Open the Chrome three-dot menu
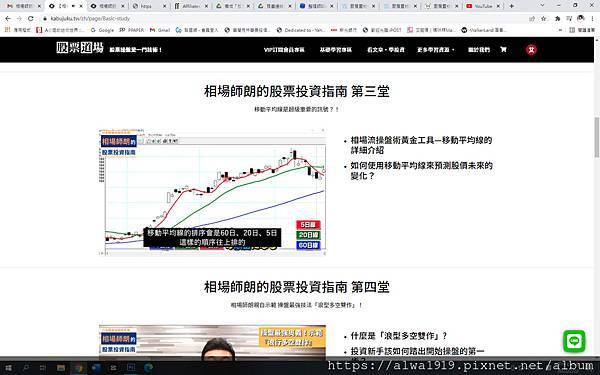The image size is (600, 375). [x=593, y=18]
